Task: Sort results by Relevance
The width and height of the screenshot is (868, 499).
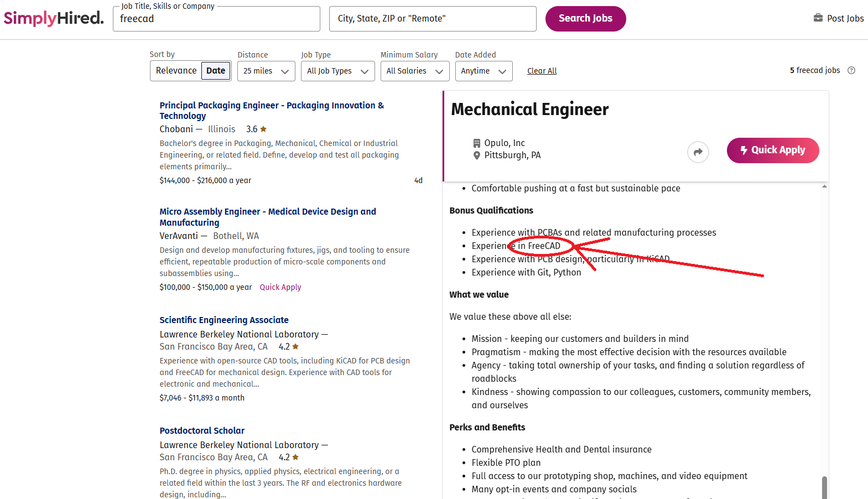Action: pyautogui.click(x=176, y=71)
